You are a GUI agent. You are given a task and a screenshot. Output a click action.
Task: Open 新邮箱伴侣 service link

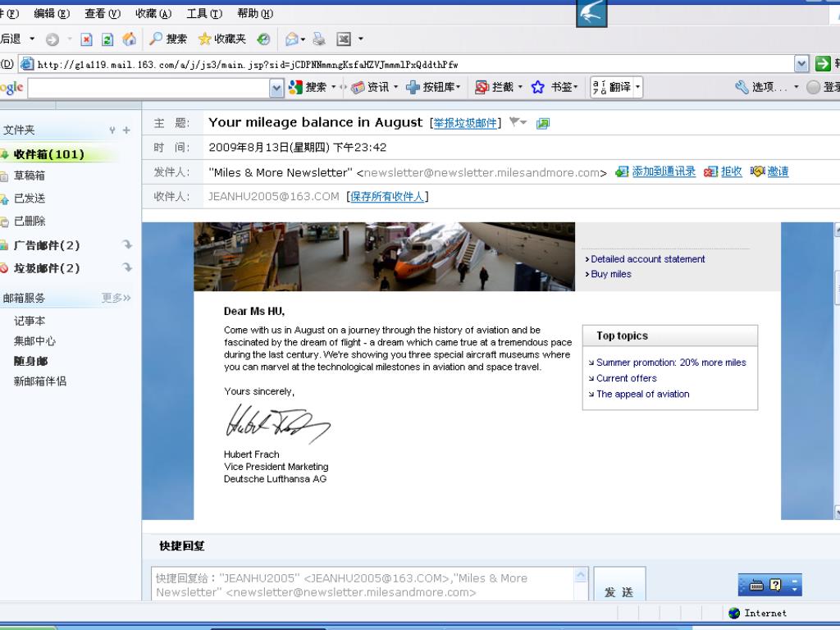pyautogui.click(x=39, y=381)
